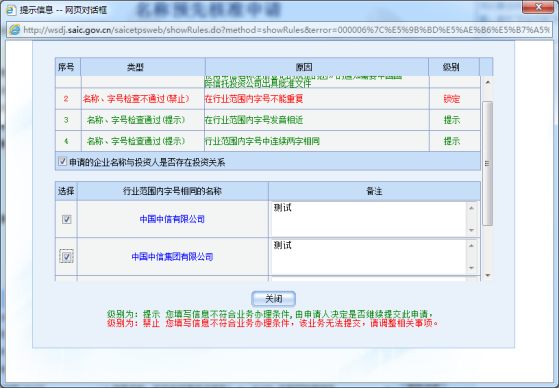Click the IE logo icon beside the URL

[x=15, y=30]
